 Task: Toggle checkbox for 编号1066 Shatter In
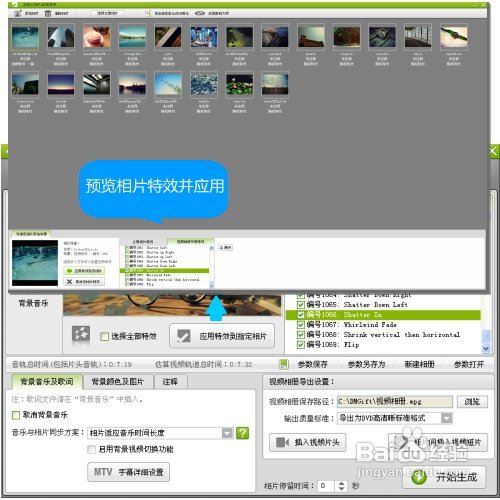(x=300, y=315)
